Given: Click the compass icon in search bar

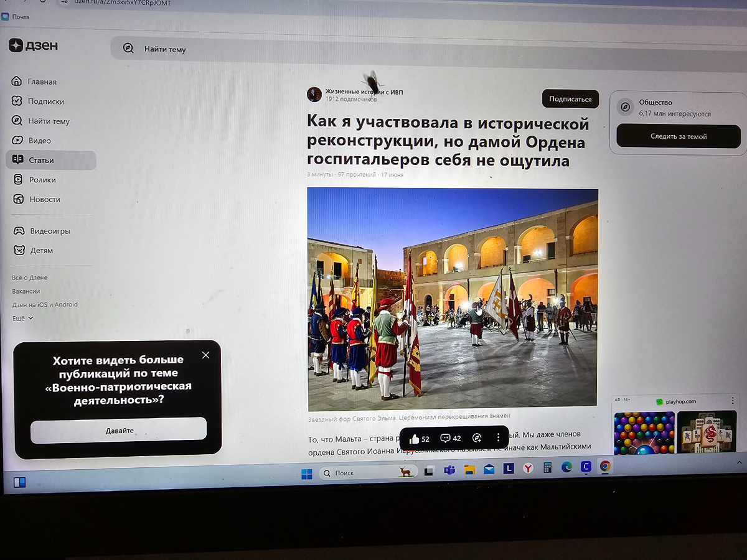Looking at the screenshot, I should pos(128,49).
